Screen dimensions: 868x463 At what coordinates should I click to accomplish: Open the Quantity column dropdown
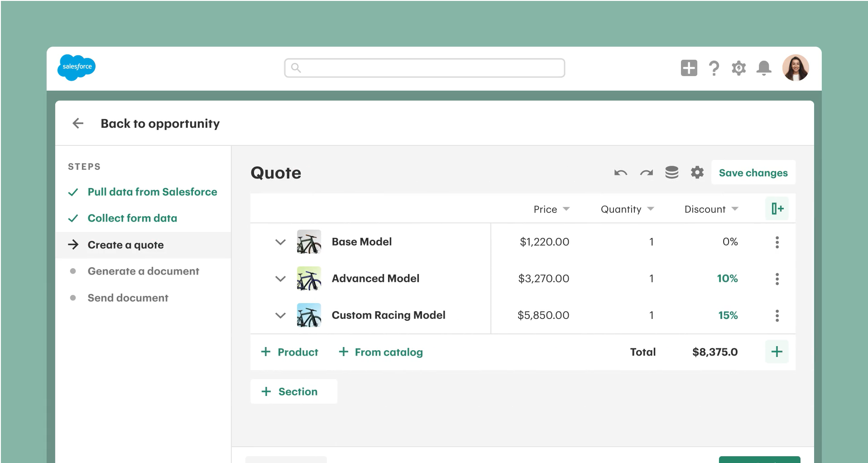(651, 209)
